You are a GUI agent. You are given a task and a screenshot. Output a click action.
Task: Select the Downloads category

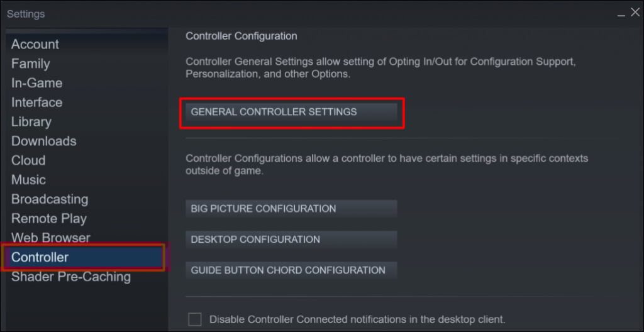tap(43, 141)
